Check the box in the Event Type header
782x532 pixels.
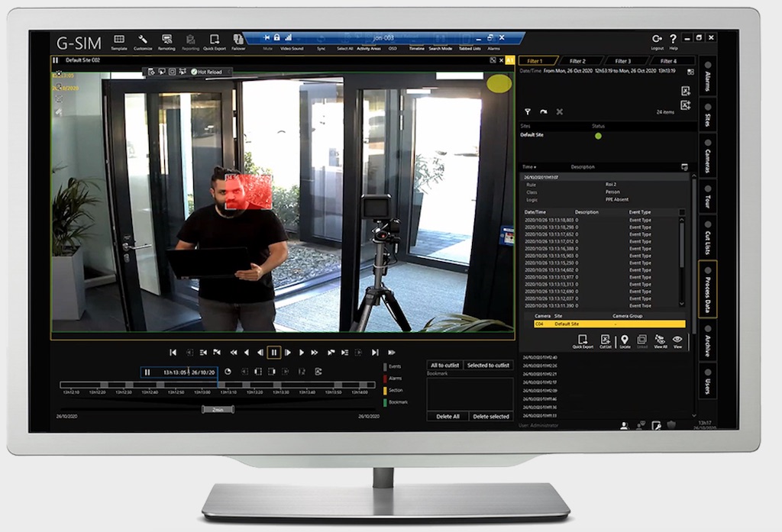click(x=682, y=212)
